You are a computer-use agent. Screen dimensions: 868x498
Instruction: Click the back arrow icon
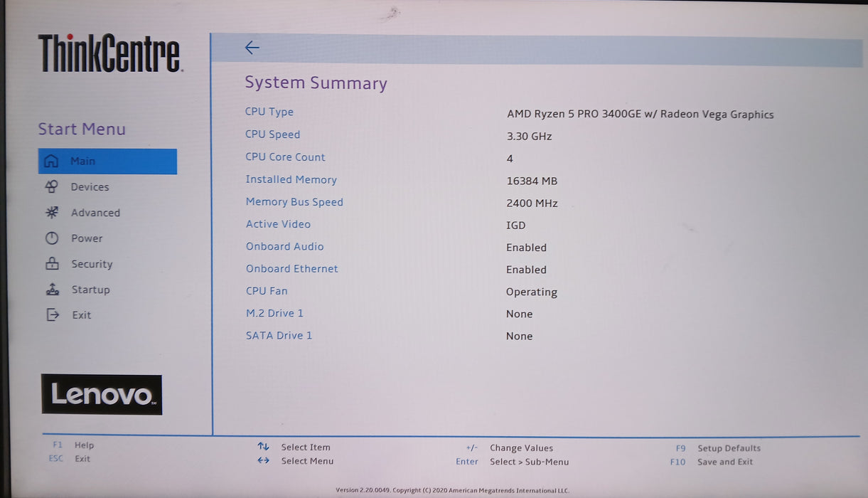[252, 48]
